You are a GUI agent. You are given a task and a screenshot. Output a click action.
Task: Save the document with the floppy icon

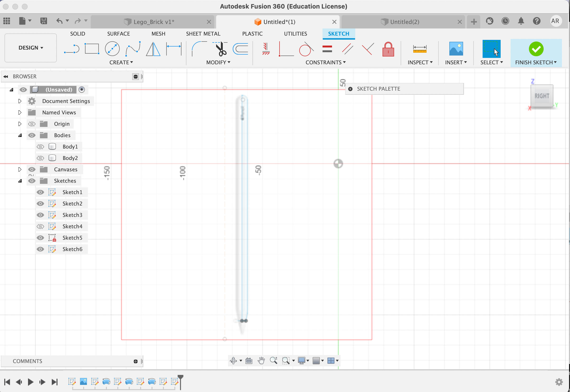click(43, 21)
